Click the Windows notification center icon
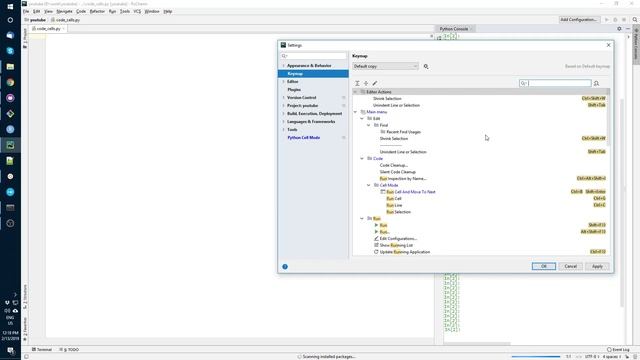The image size is (640, 360). (10, 351)
